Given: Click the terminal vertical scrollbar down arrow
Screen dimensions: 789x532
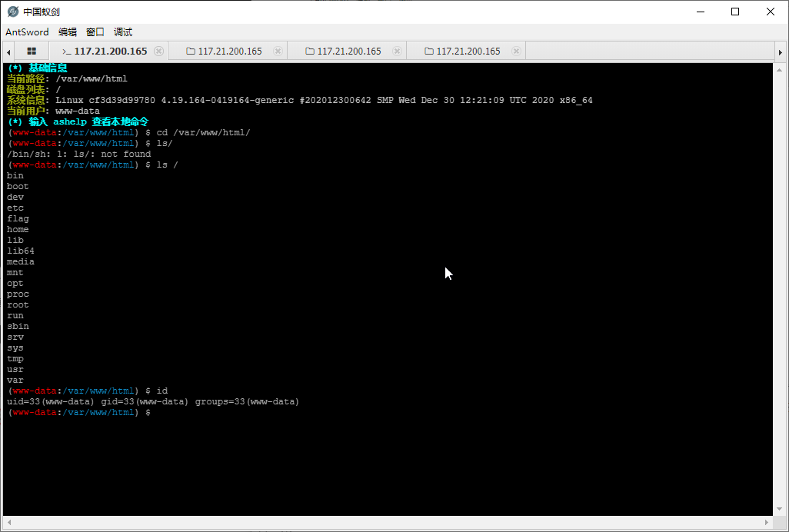Looking at the screenshot, I should click(780, 508).
